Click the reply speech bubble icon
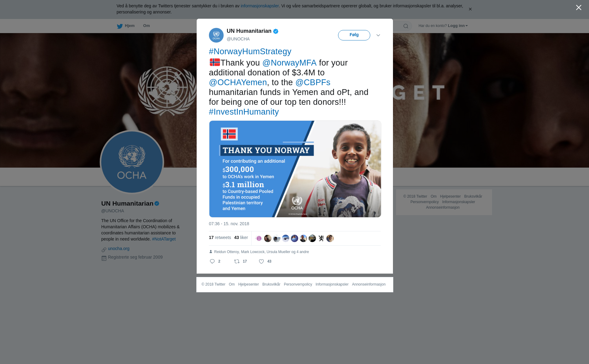The width and height of the screenshot is (589, 364). (x=212, y=261)
